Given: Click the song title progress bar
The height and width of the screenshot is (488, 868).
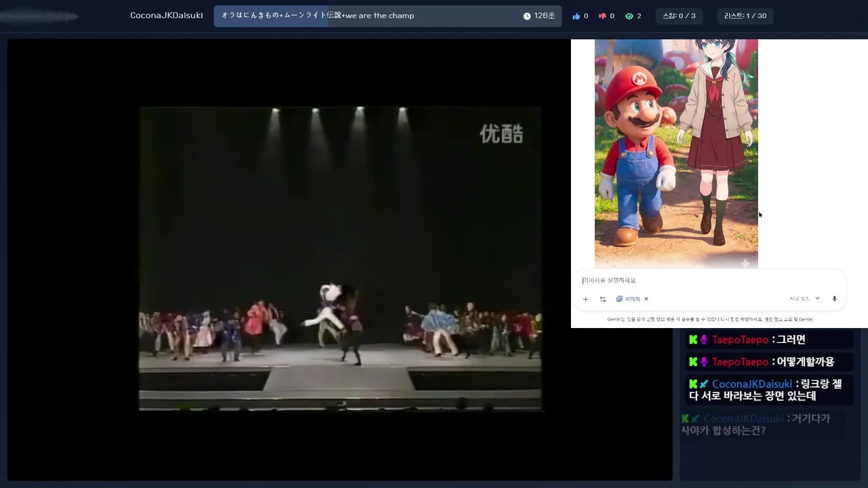Looking at the screenshot, I should pos(388,16).
